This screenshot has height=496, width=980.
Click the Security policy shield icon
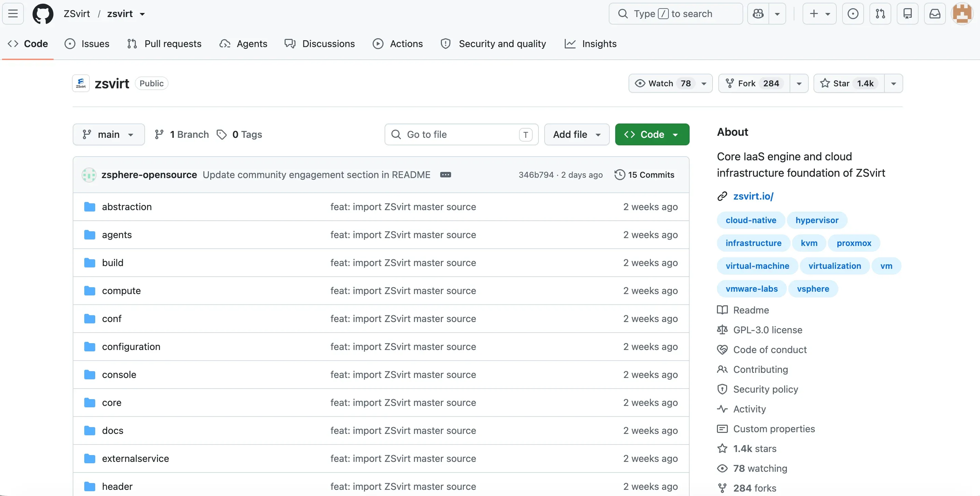point(722,389)
